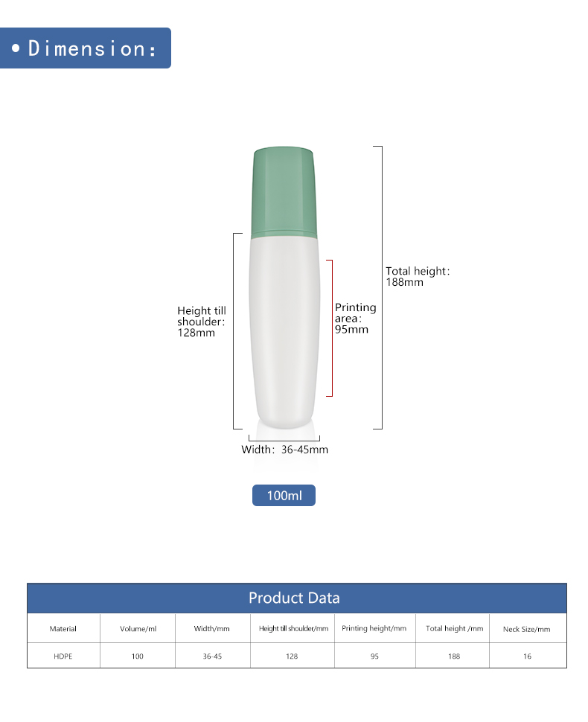Select the Width/mm column header
This screenshot has width=588, height=722.
point(212,628)
